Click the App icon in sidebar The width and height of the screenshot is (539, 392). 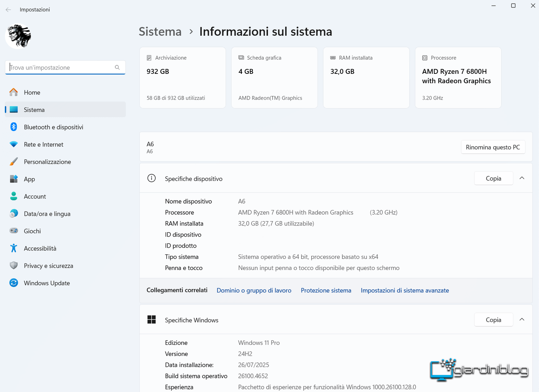click(14, 179)
